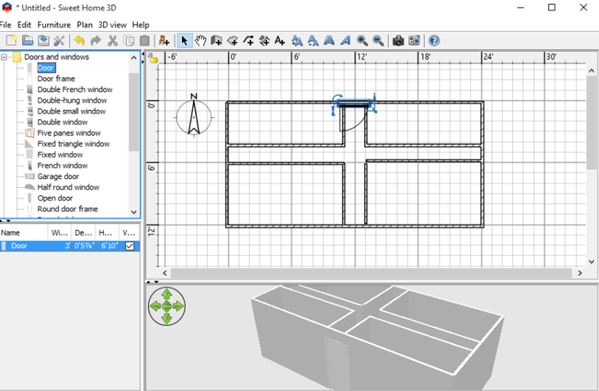Toggle Door visibility checkbox in furniture list
Viewport: 599px width, 391px height.
tap(130, 246)
